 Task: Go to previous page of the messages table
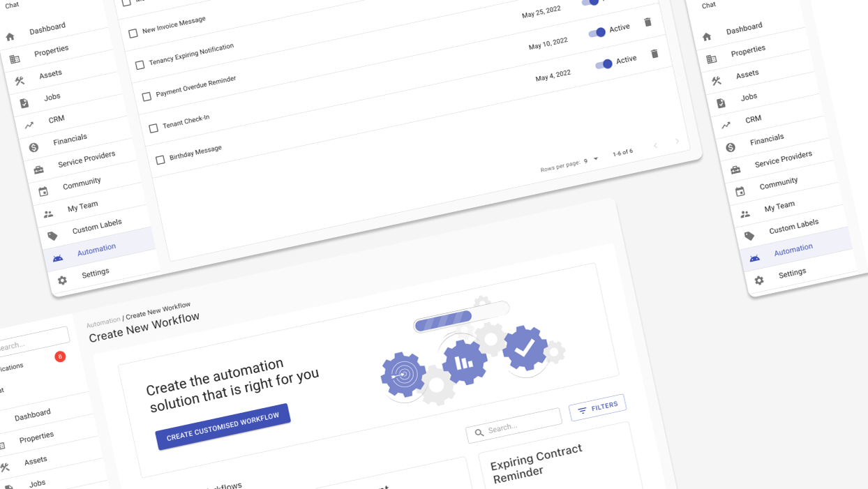[x=656, y=145]
